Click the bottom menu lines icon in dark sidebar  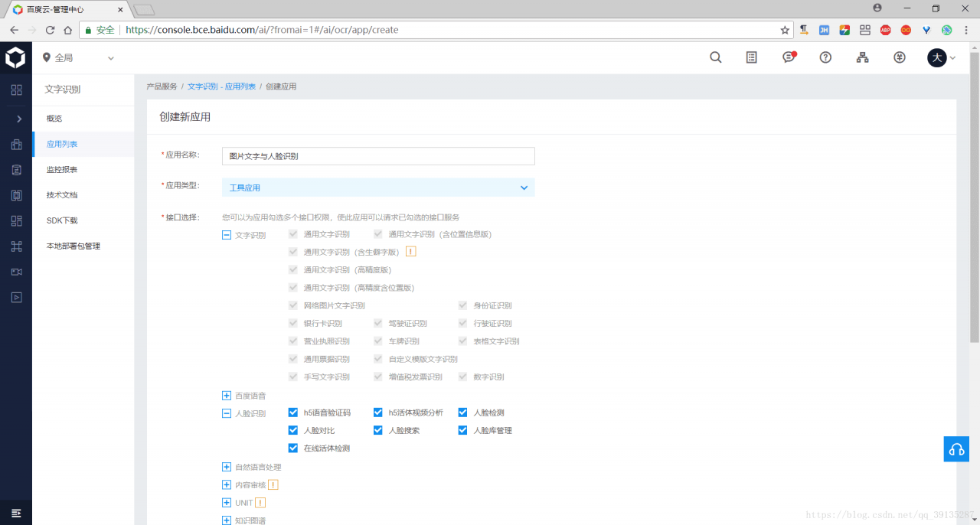pos(16,512)
